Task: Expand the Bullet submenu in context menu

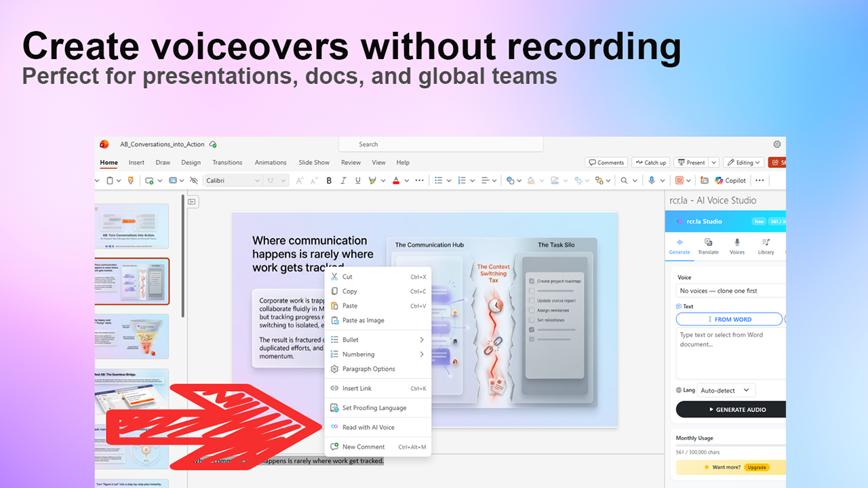Action: (378, 340)
